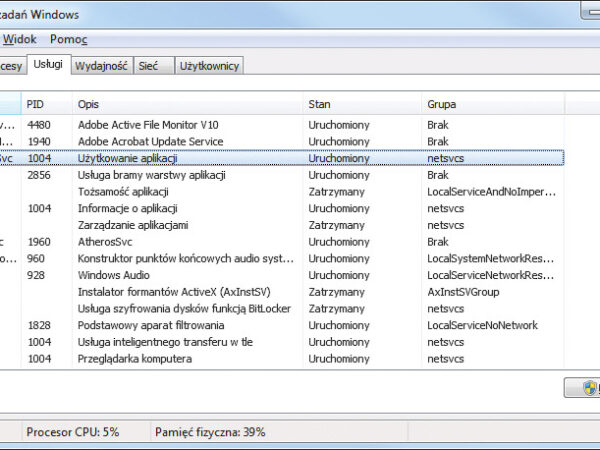
Task: Click the shield icon on the services button
Action: [590, 387]
